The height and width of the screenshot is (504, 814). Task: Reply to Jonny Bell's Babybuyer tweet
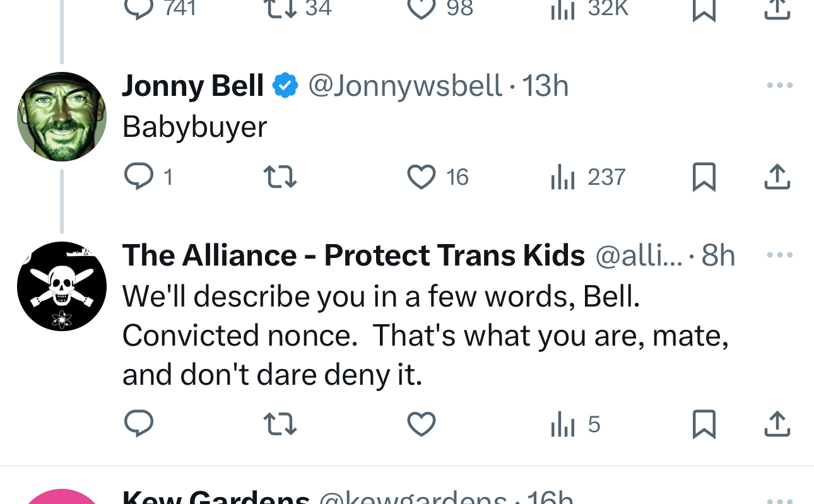point(139,177)
